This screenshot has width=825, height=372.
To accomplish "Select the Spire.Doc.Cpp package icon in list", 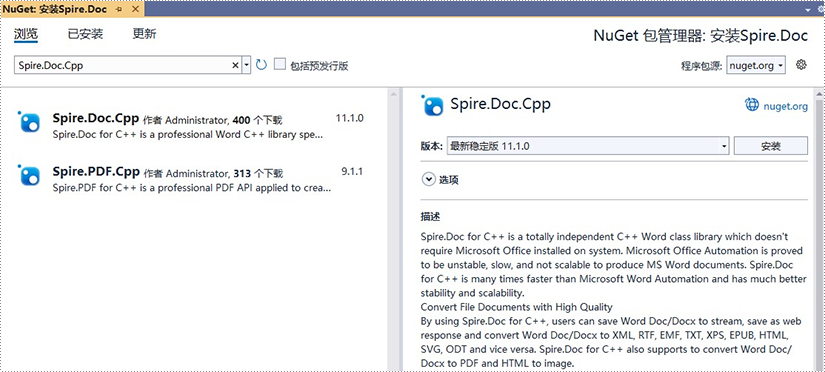I will pos(29,123).
